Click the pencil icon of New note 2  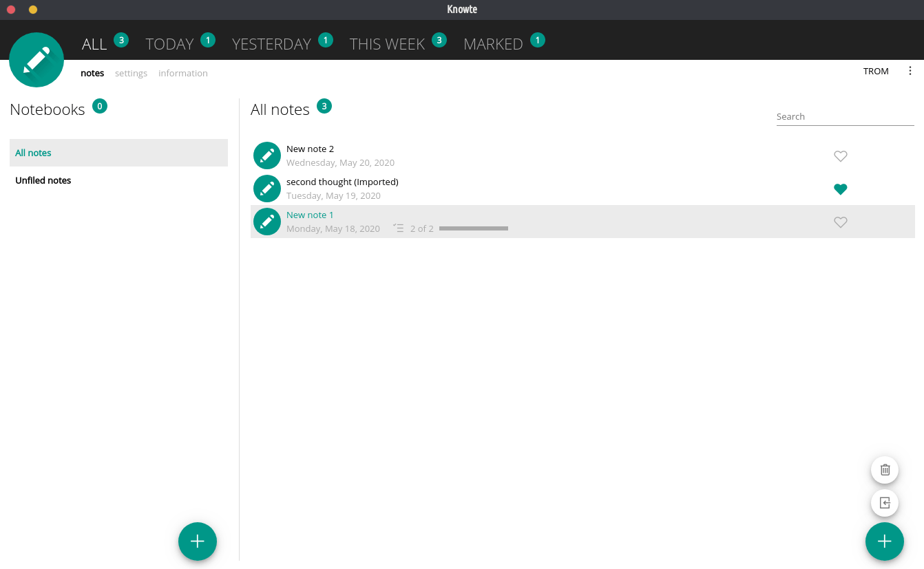(x=267, y=155)
